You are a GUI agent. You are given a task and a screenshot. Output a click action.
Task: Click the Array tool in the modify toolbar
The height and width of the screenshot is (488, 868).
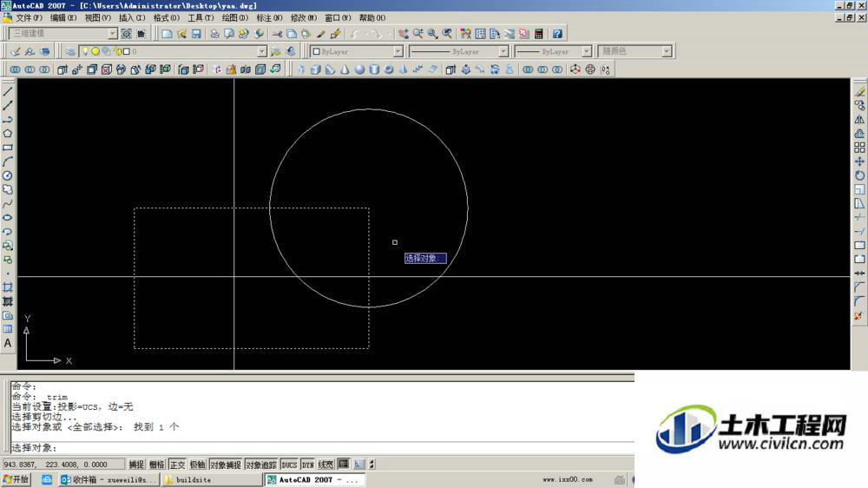(859, 148)
